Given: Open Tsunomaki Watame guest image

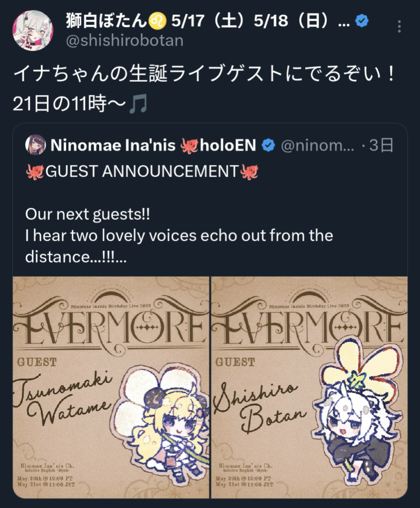Looking at the screenshot, I should coord(111,387).
